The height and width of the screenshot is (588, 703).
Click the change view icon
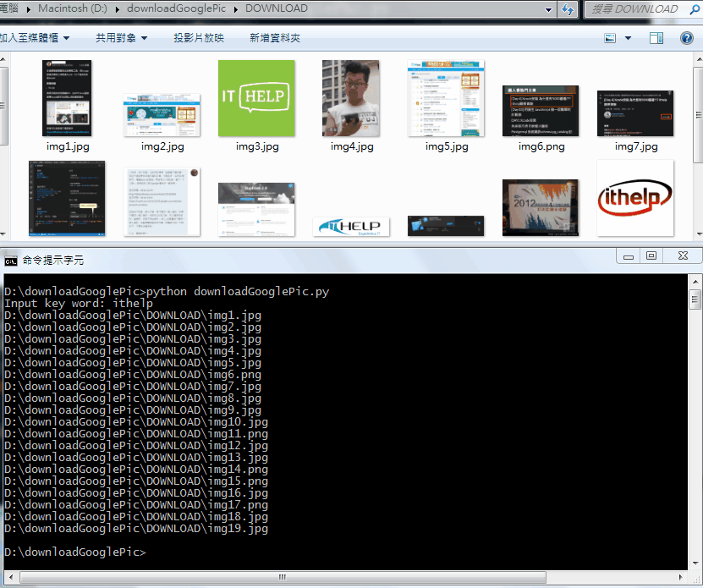[610, 38]
